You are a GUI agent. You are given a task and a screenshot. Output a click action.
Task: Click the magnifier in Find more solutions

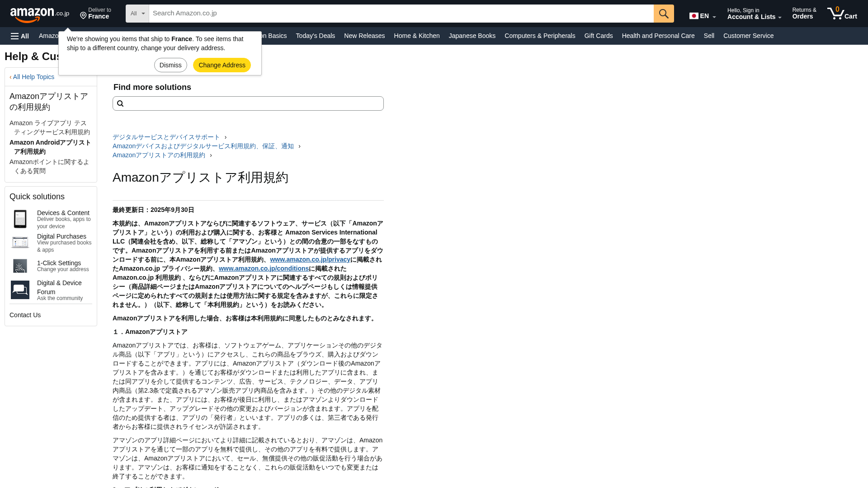click(x=120, y=103)
